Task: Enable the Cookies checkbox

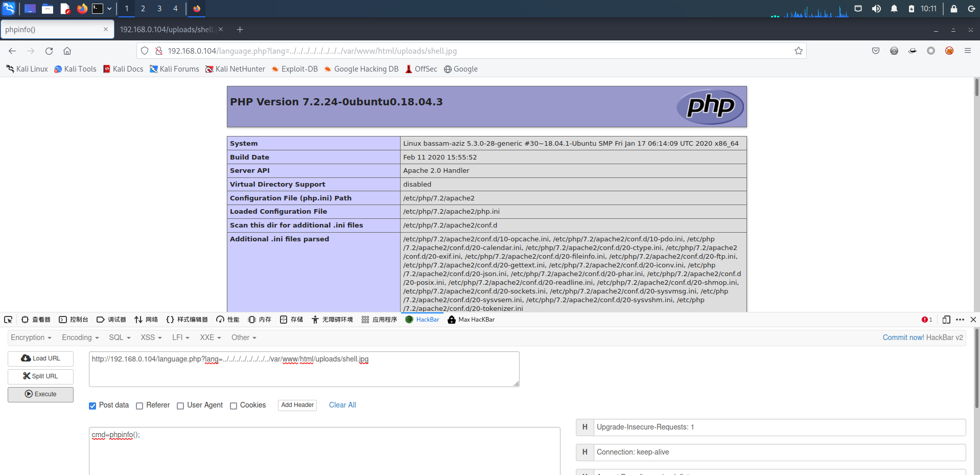Action: (x=234, y=405)
